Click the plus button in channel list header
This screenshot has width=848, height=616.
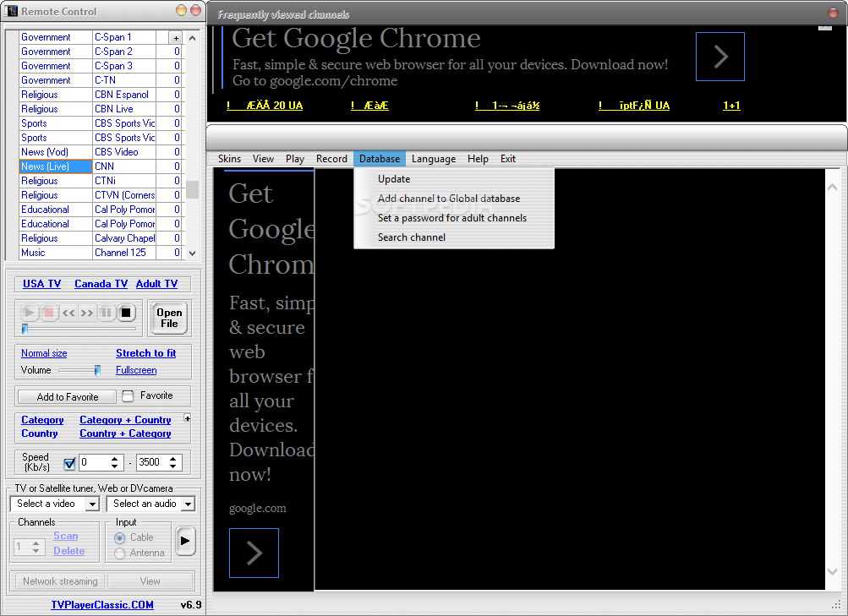click(x=176, y=38)
